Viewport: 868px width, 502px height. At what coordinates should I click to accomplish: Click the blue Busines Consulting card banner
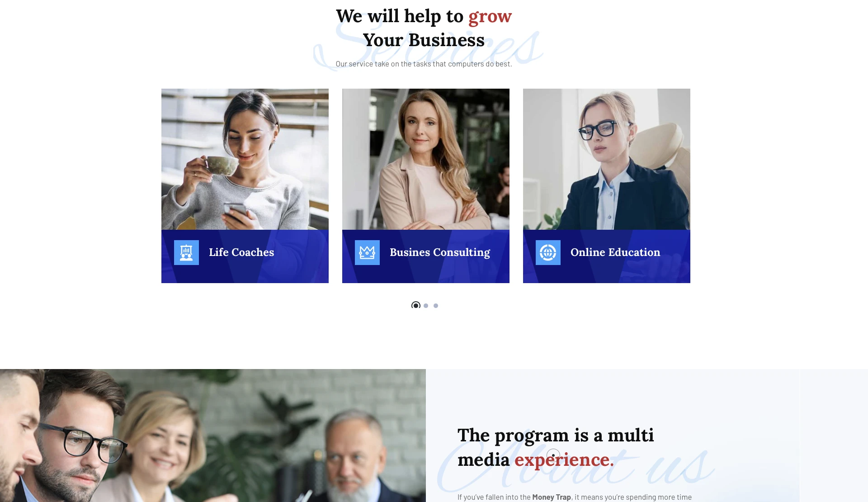click(426, 256)
